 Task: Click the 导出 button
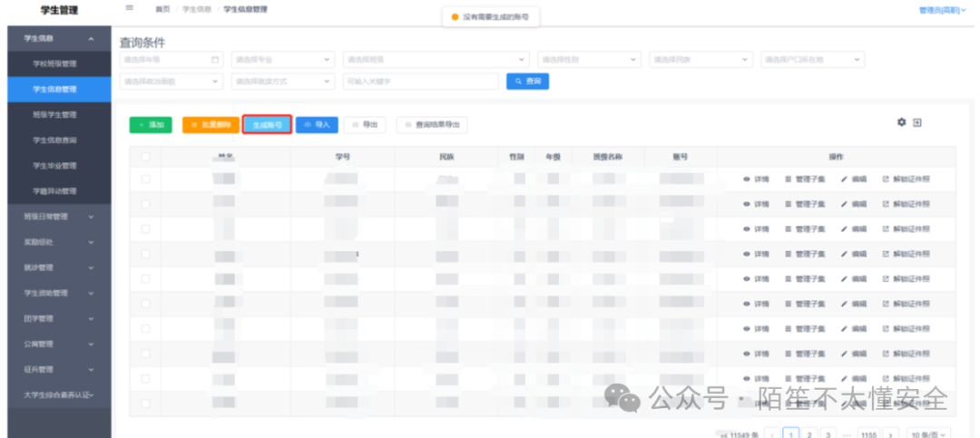pyautogui.click(x=365, y=125)
